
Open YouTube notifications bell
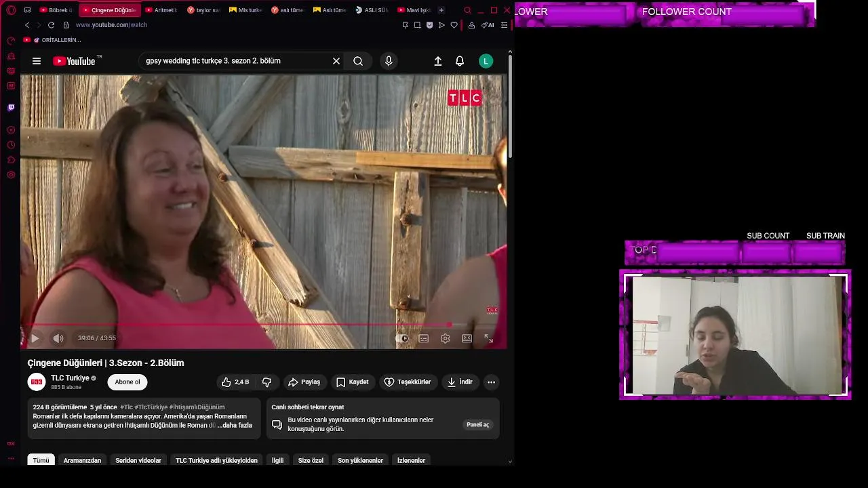[460, 61]
